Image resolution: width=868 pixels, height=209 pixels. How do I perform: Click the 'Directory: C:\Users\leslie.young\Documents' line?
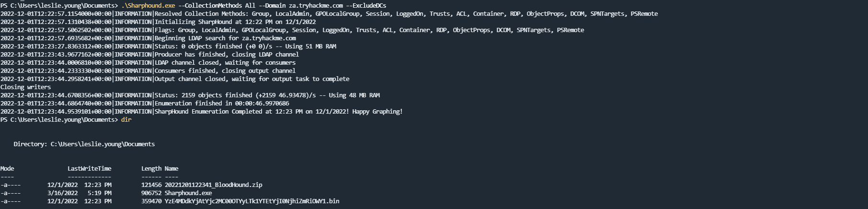coord(84,144)
